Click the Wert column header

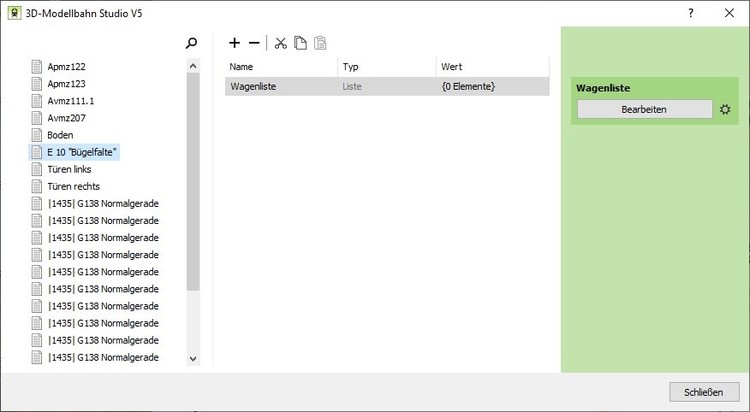pyautogui.click(x=493, y=67)
